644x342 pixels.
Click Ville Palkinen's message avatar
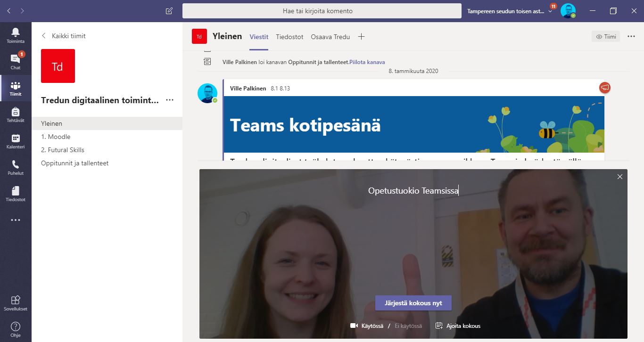pyautogui.click(x=207, y=93)
